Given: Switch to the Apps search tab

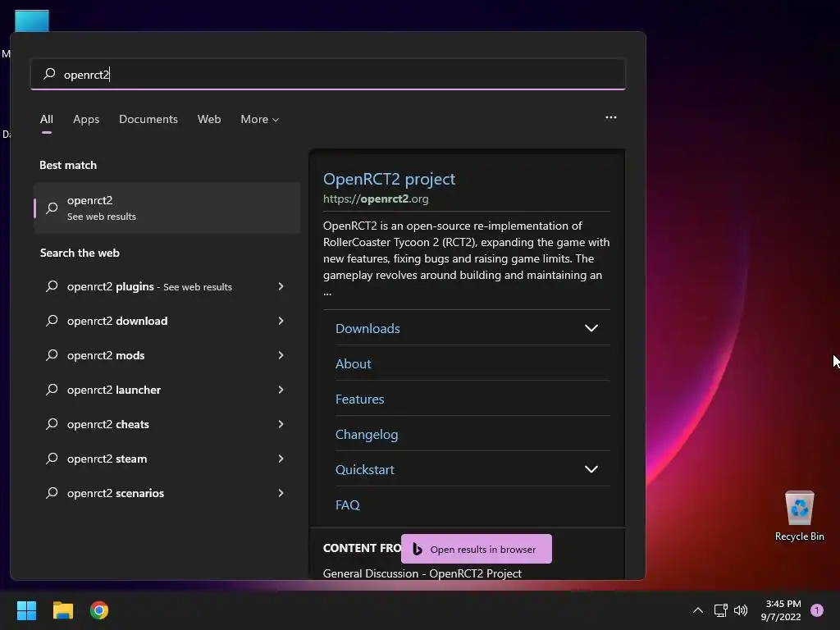Looking at the screenshot, I should (86, 120).
